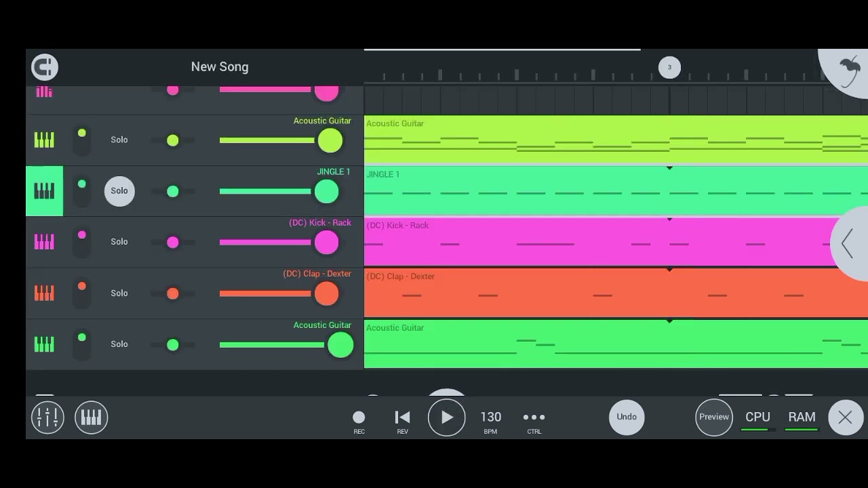Click the (DC) Kick - Rack track name

pos(320,222)
